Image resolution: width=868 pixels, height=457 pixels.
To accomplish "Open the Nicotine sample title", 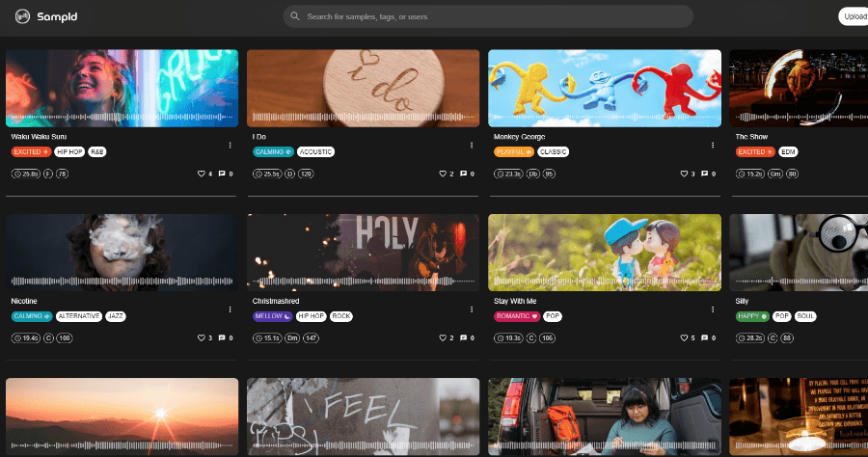I will point(24,301).
